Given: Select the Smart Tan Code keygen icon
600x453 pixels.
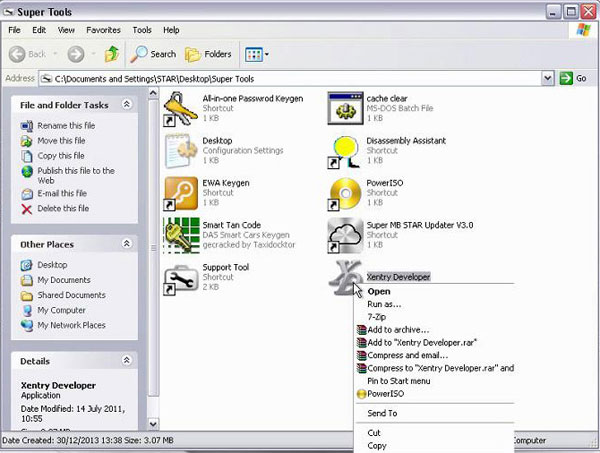Looking at the screenshot, I should coord(181,235).
